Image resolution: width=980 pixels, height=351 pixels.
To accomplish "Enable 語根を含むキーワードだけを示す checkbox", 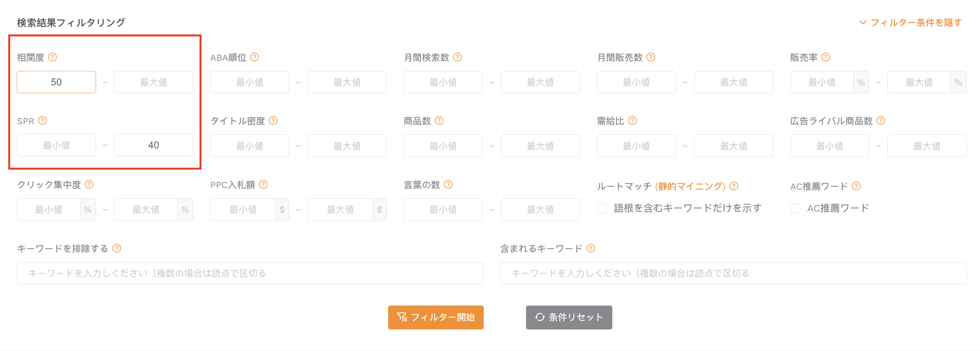I will [602, 208].
